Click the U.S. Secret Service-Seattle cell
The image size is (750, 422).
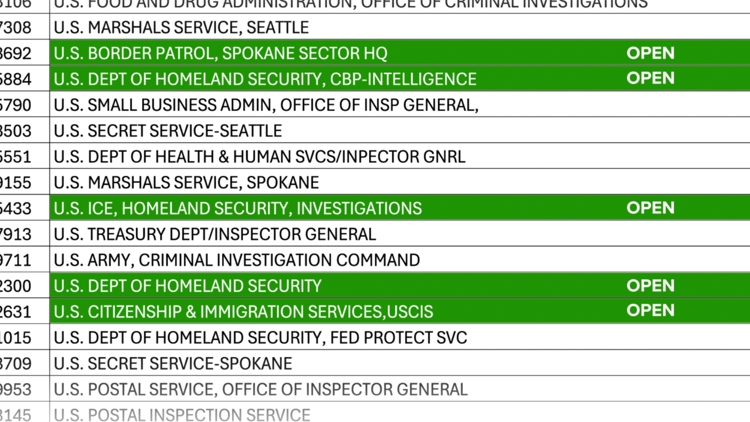point(168,131)
